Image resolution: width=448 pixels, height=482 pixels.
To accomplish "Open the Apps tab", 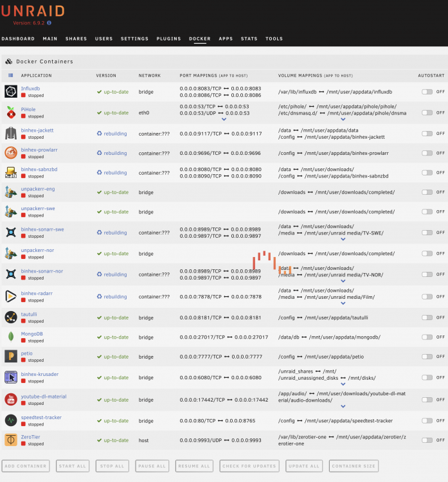I will pos(226,39).
